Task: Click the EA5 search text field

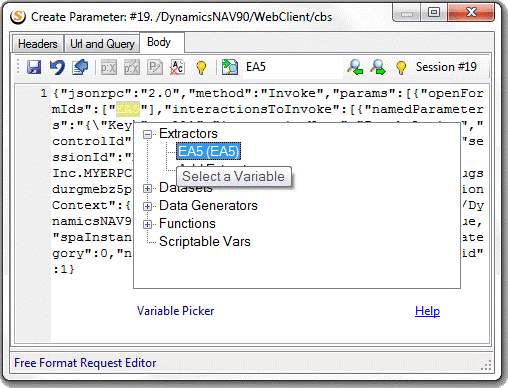Action: (x=293, y=67)
